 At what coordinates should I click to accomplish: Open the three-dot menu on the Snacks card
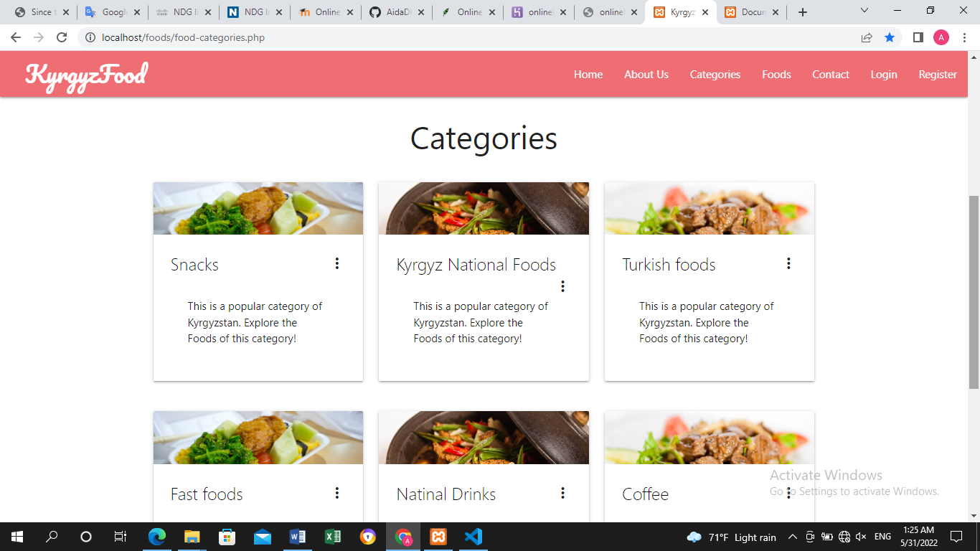[337, 263]
